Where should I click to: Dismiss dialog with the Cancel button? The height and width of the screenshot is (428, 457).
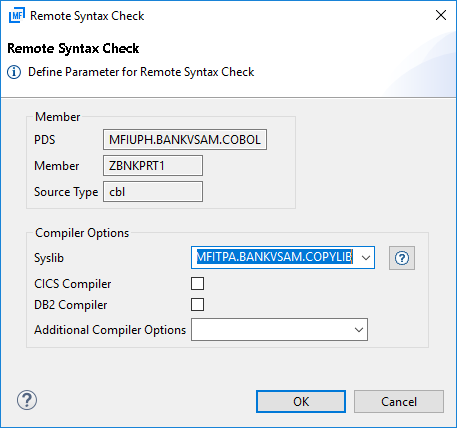point(399,402)
